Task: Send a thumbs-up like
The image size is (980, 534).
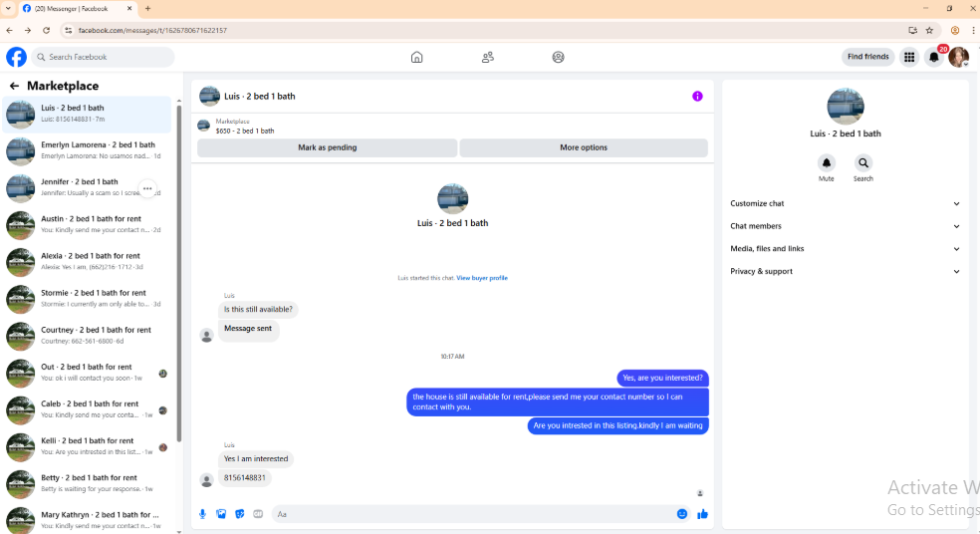Action: [x=702, y=514]
